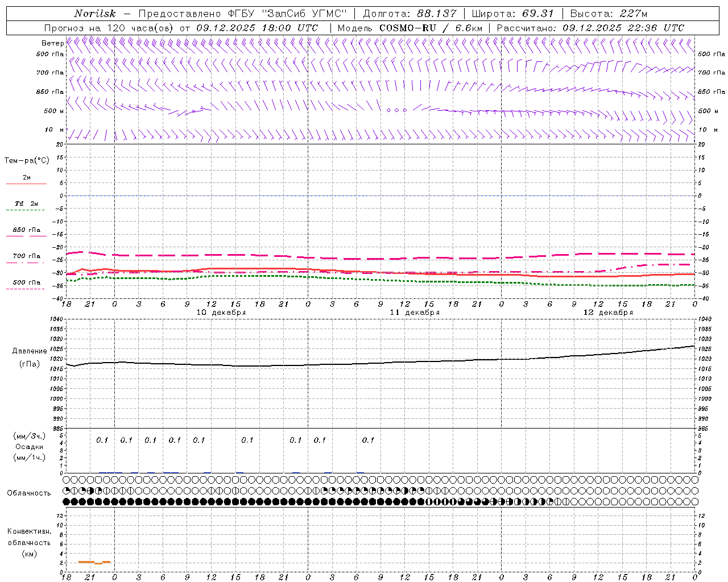Click the leftmost filled black cloudiness circle
This screenshot has width=728, height=582.
67,502
